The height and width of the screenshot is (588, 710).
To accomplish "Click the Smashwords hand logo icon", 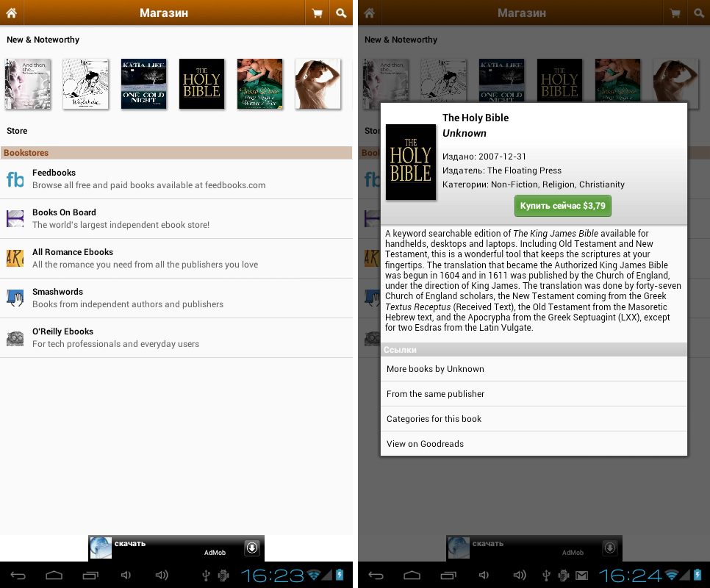I will click(x=15, y=298).
